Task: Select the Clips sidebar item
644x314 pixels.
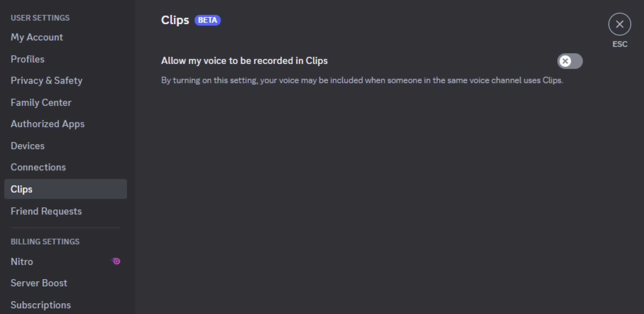Action: [x=66, y=189]
